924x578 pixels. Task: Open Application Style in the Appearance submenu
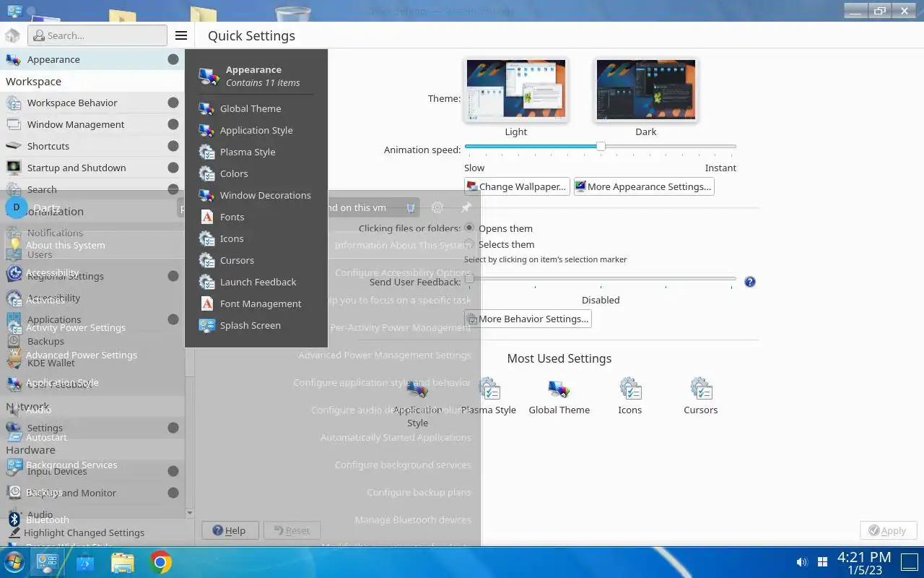click(x=256, y=130)
